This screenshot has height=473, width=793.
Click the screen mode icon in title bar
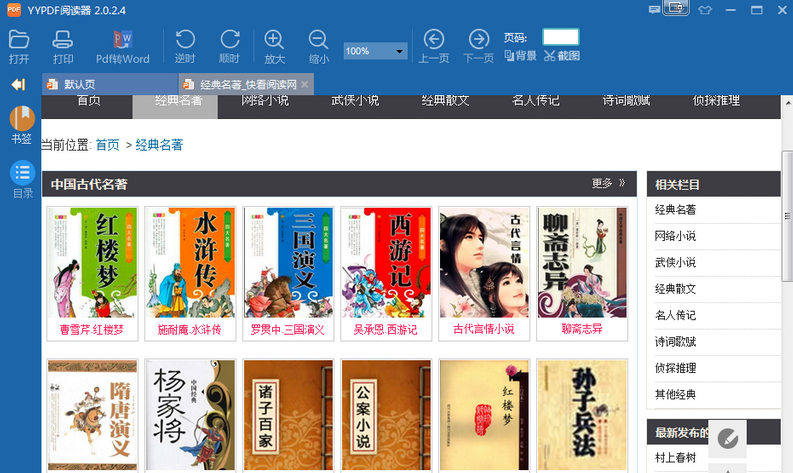[676, 8]
